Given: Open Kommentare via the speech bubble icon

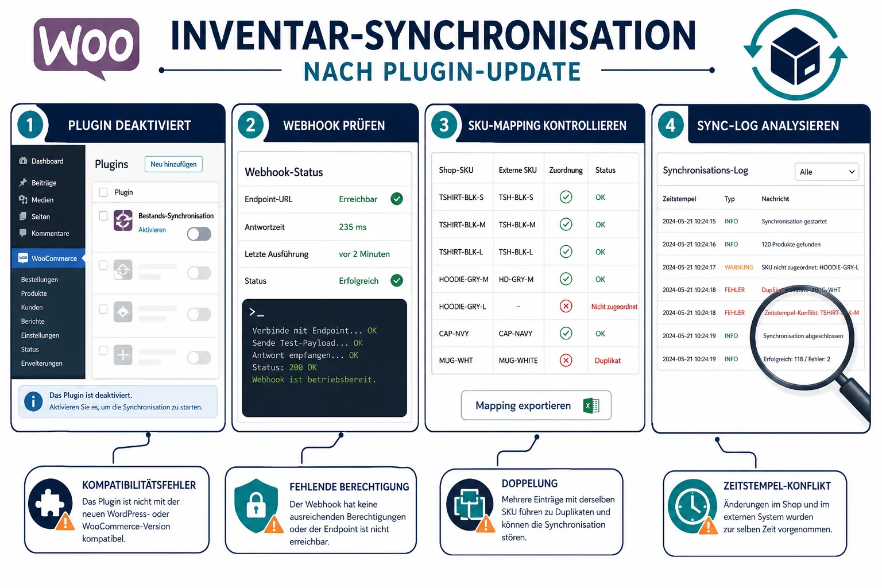Looking at the screenshot, I should tap(23, 233).
